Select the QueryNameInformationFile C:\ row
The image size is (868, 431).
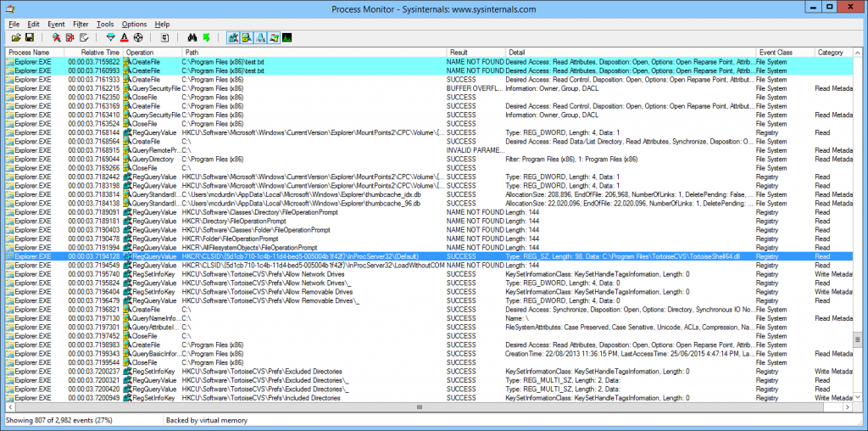point(430,318)
